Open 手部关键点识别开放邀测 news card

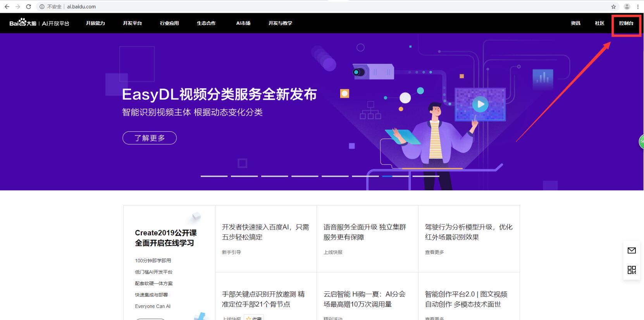coord(263,299)
